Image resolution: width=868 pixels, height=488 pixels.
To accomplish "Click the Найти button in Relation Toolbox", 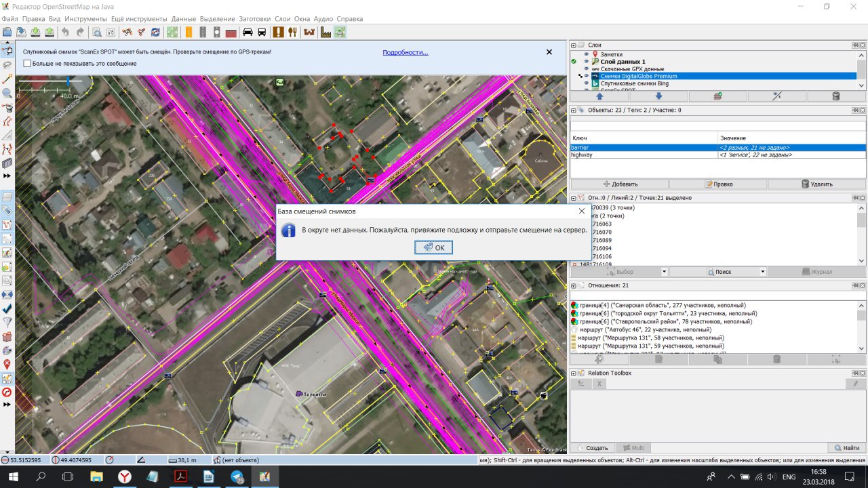I will (846, 448).
